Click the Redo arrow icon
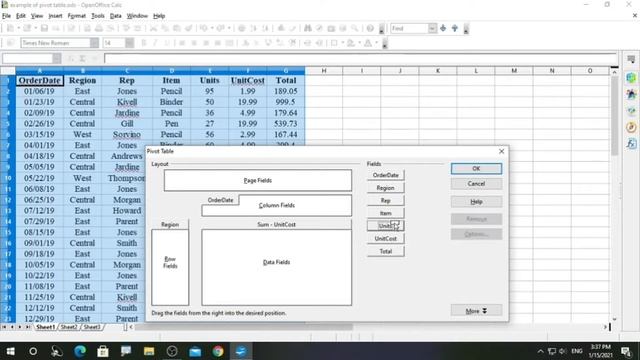 coord(220,28)
